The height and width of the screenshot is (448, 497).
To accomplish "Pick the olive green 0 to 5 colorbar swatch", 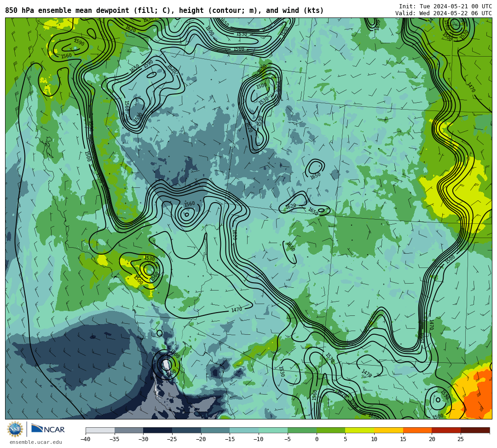I will (x=331, y=430).
